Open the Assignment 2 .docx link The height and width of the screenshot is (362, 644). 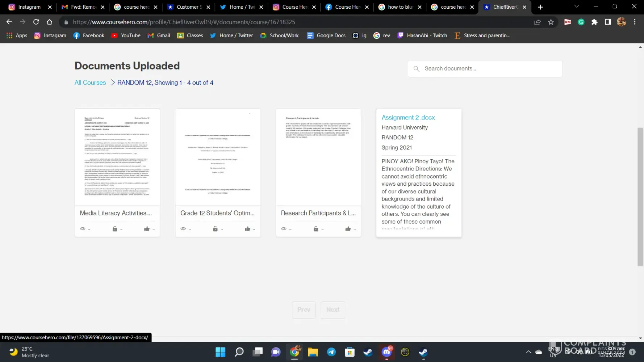tap(408, 118)
